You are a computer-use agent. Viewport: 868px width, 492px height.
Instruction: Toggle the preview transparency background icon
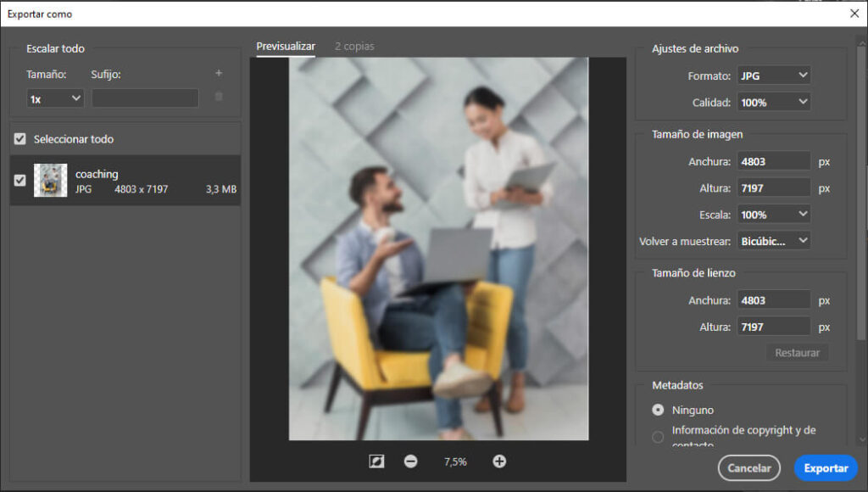[x=376, y=461]
